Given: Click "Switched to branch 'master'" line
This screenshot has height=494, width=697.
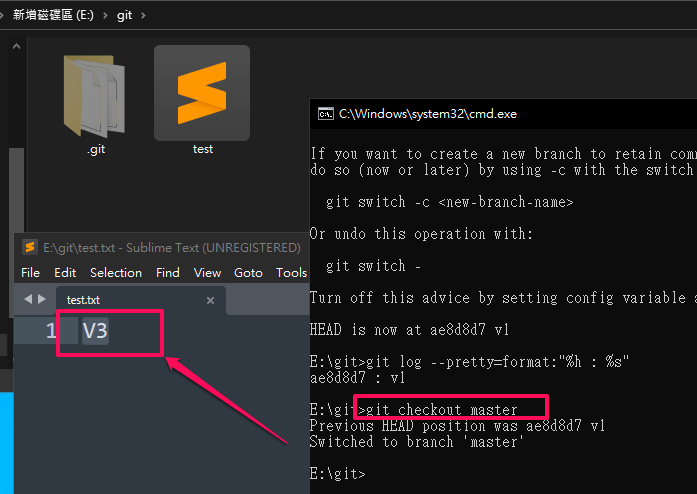Looking at the screenshot, I should tap(417, 442).
